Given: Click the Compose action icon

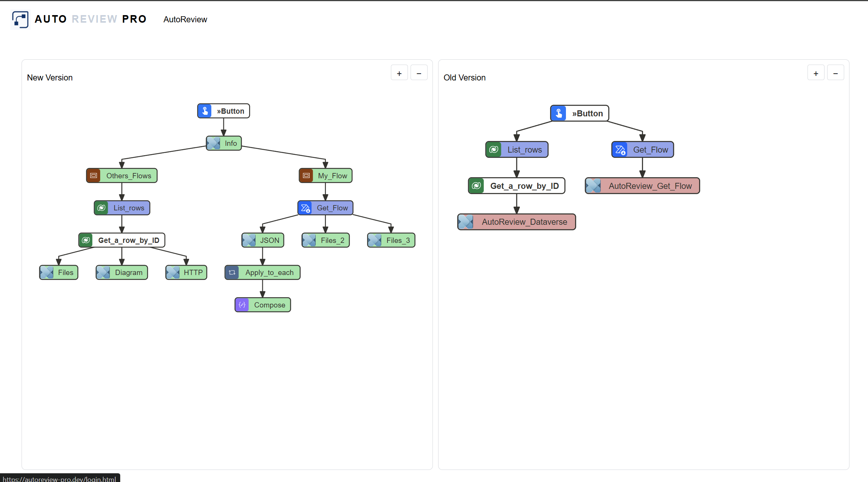Looking at the screenshot, I should (242, 305).
